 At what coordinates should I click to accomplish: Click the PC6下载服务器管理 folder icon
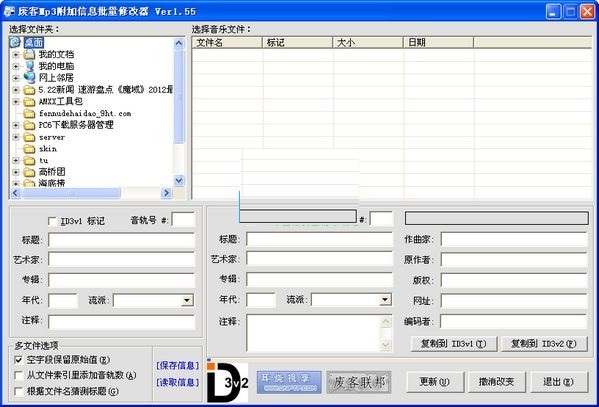29,125
